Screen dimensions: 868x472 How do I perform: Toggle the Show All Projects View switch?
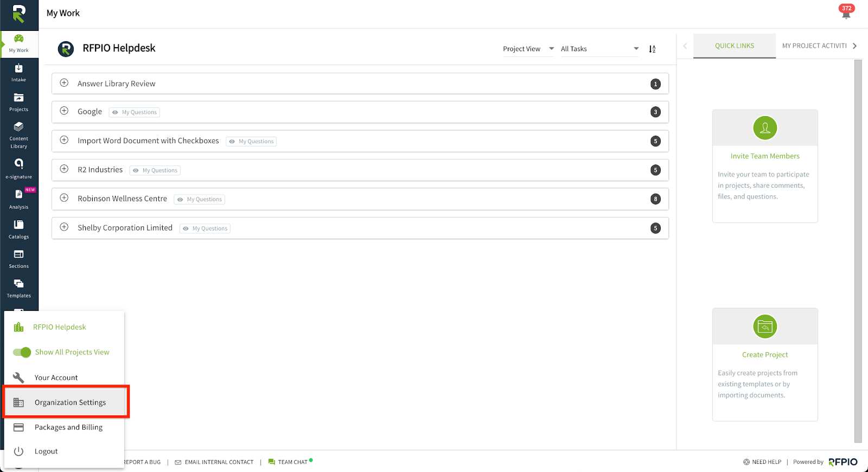(x=22, y=353)
